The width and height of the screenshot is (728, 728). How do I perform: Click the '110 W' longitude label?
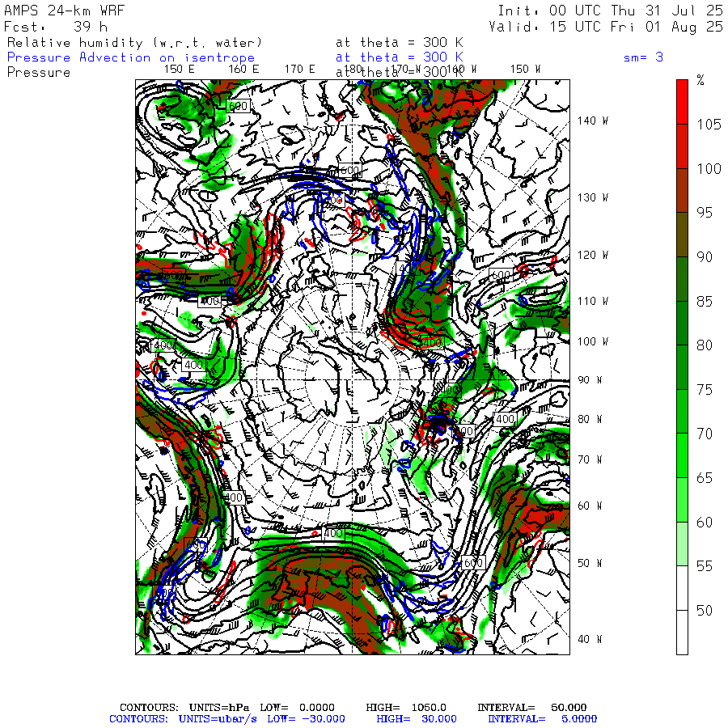tap(592, 302)
